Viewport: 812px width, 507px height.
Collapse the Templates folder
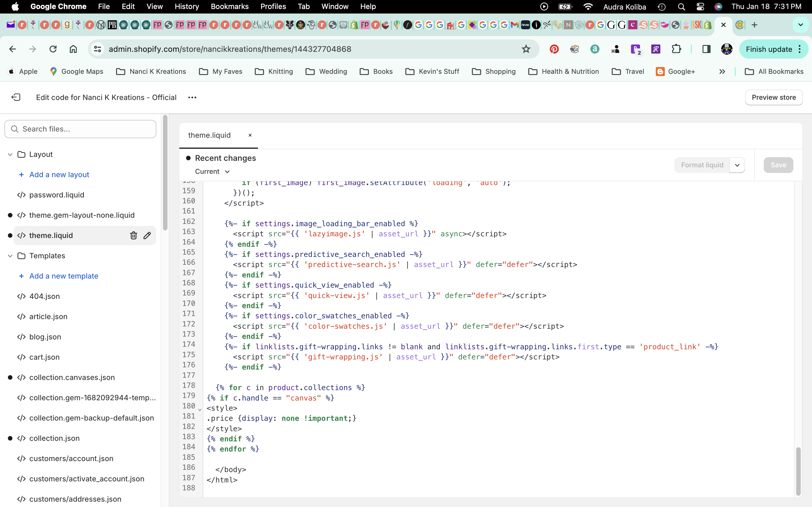(10, 255)
